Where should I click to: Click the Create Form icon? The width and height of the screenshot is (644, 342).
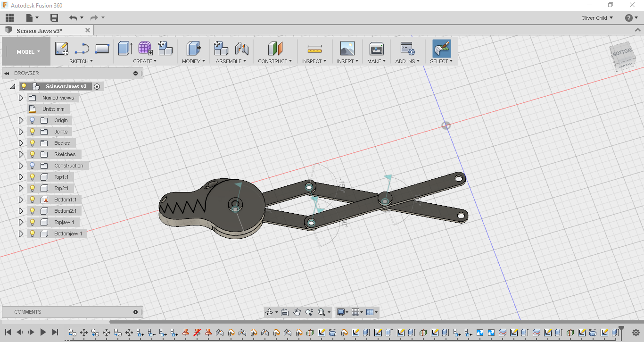click(x=145, y=49)
